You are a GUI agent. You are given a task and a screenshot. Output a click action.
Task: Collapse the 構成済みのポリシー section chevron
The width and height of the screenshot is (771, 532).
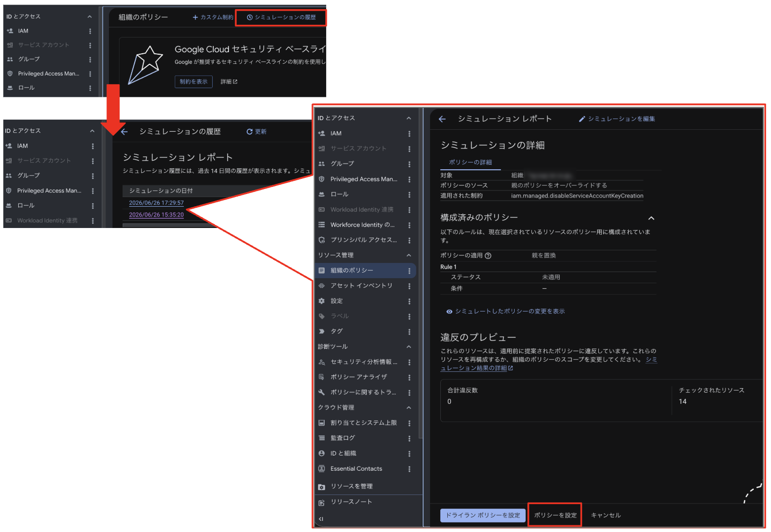[651, 218]
